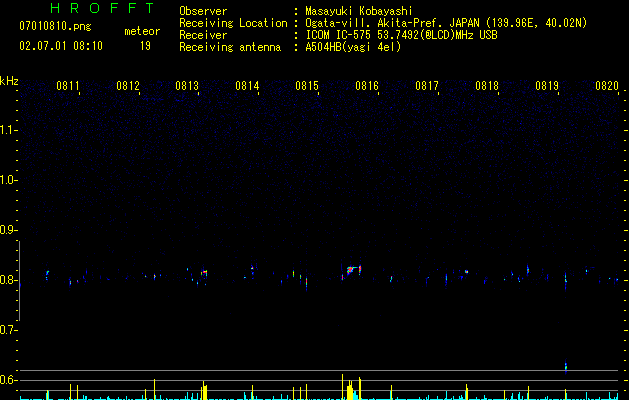Click the 0812 time marker

pos(128,86)
